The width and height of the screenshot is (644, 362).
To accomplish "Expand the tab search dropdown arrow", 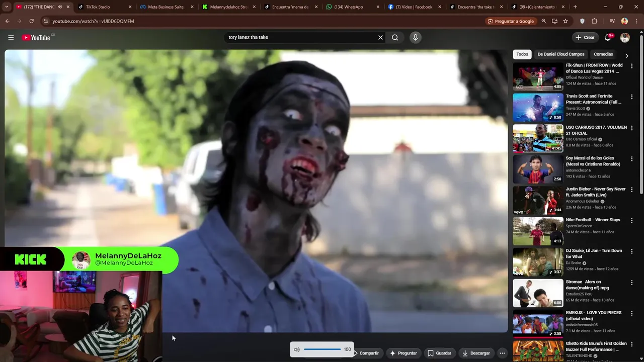I will tap(6, 7).
